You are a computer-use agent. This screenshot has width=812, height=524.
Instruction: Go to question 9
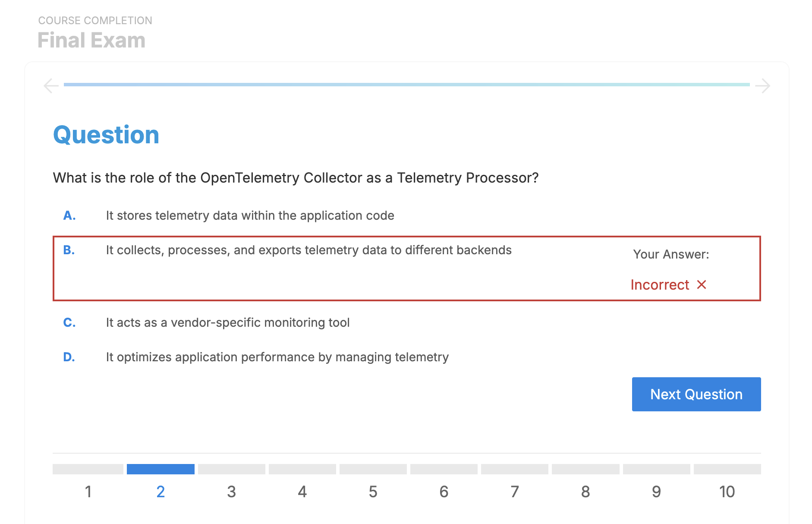656,491
